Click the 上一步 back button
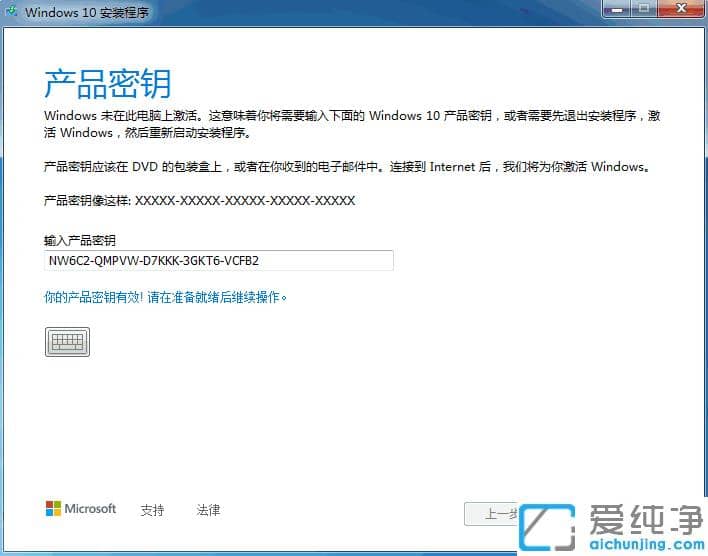Viewport: 708px width, 556px height. tap(492, 514)
